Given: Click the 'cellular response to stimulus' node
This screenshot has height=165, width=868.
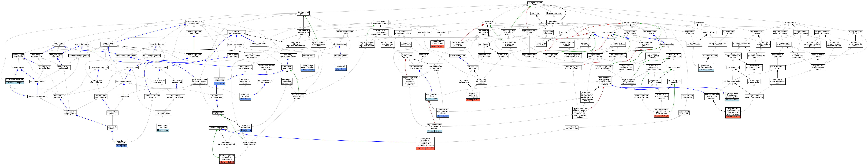Looking at the screenshot, I should 650,33.
